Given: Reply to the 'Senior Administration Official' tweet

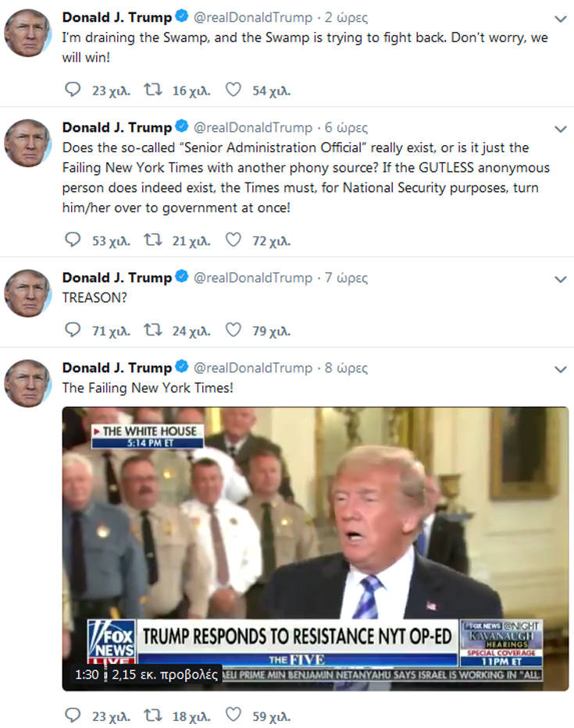Looking at the screenshot, I should coord(73,240).
